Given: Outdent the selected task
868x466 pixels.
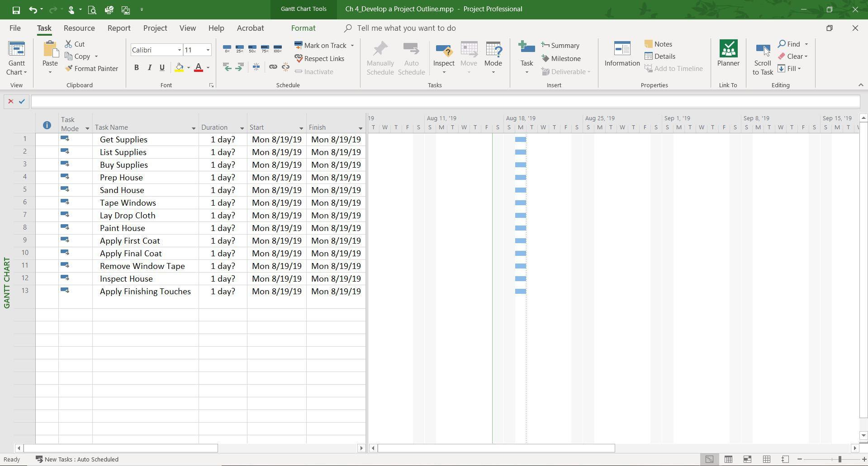Looking at the screenshot, I should (x=227, y=67).
